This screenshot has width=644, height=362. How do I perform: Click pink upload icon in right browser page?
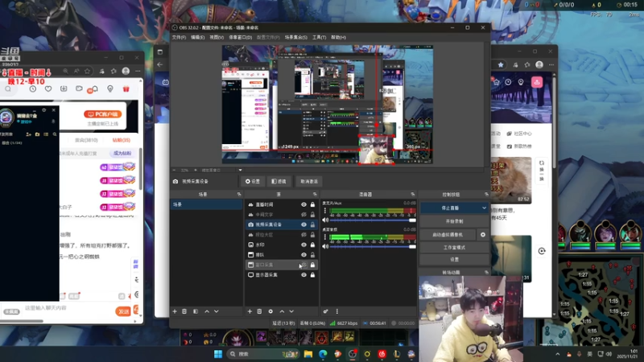537,82
